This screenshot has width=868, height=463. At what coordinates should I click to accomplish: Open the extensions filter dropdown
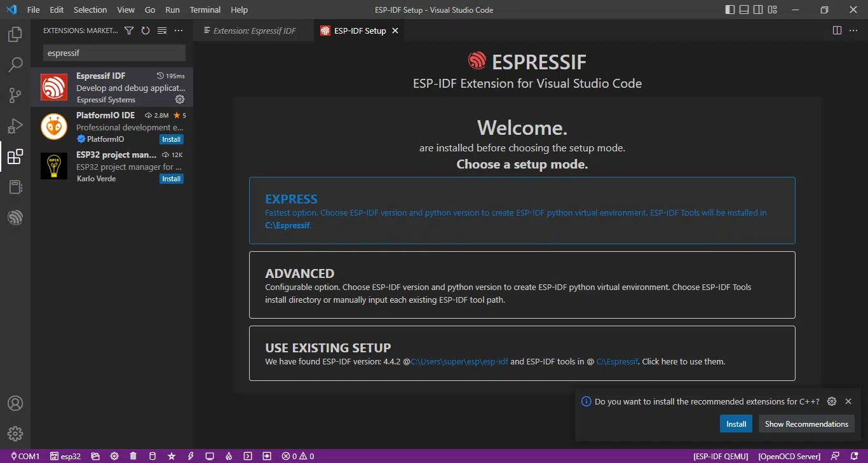pos(129,31)
